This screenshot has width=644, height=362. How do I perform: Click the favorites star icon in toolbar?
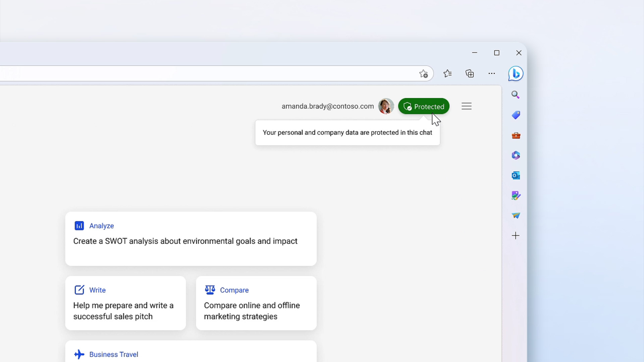click(448, 73)
